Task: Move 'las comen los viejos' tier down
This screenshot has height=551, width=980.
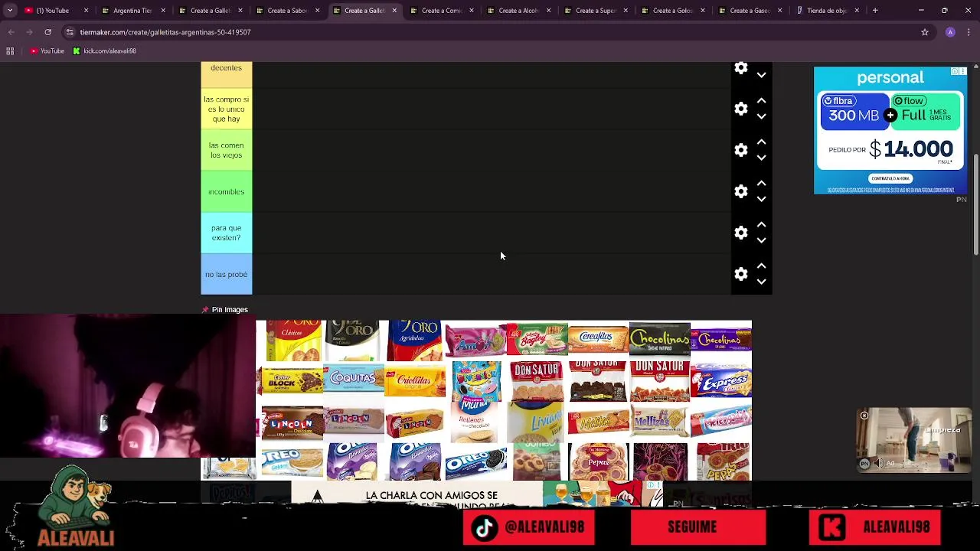Action: pyautogui.click(x=761, y=158)
